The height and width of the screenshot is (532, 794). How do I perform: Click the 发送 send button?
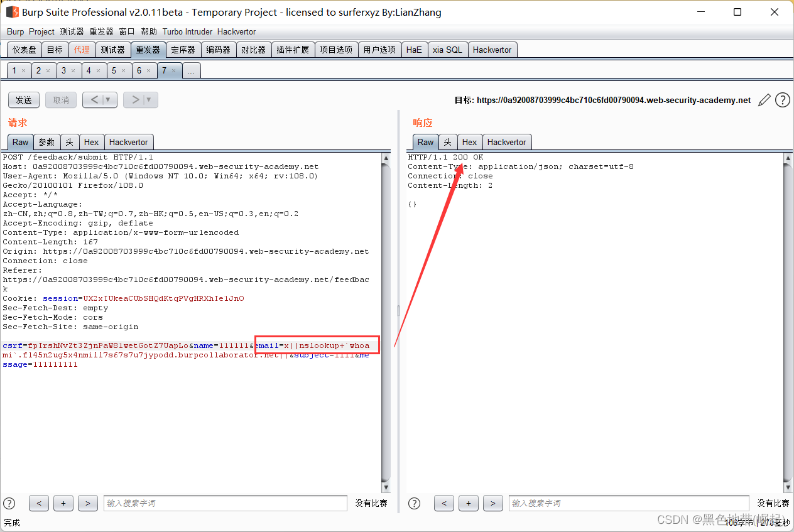point(24,100)
